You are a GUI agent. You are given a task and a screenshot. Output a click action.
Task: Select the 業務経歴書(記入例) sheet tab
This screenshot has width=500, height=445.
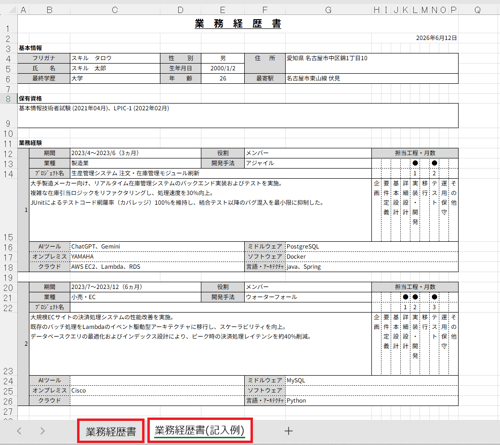pyautogui.click(x=200, y=430)
